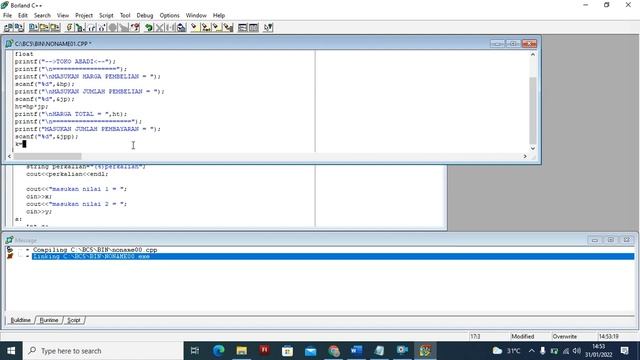Click the last of four yellow-note toolbar icons
Image resolution: width=640 pixels, height=360 pixels.
point(228,27)
